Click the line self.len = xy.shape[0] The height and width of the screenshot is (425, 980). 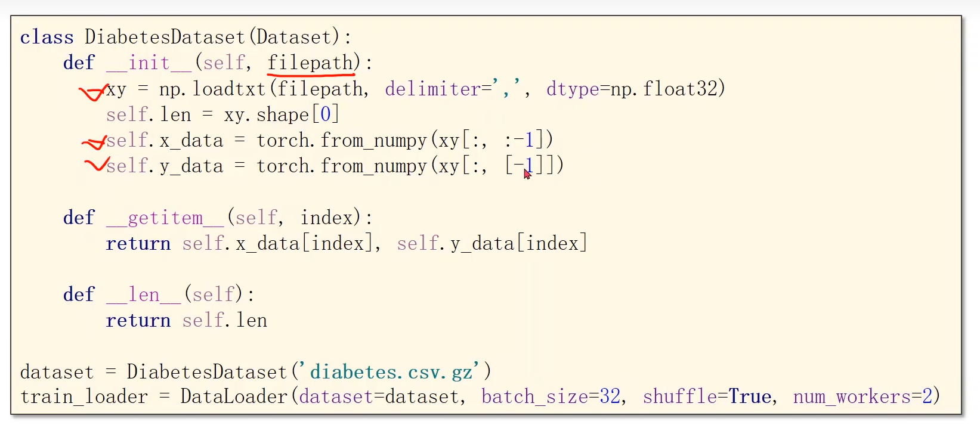pos(222,115)
